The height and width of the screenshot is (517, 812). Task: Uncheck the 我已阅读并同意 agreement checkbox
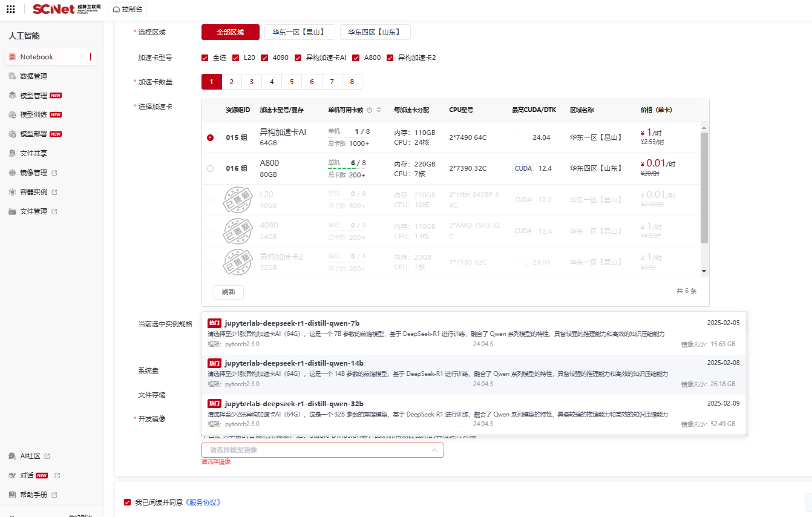click(127, 502)
